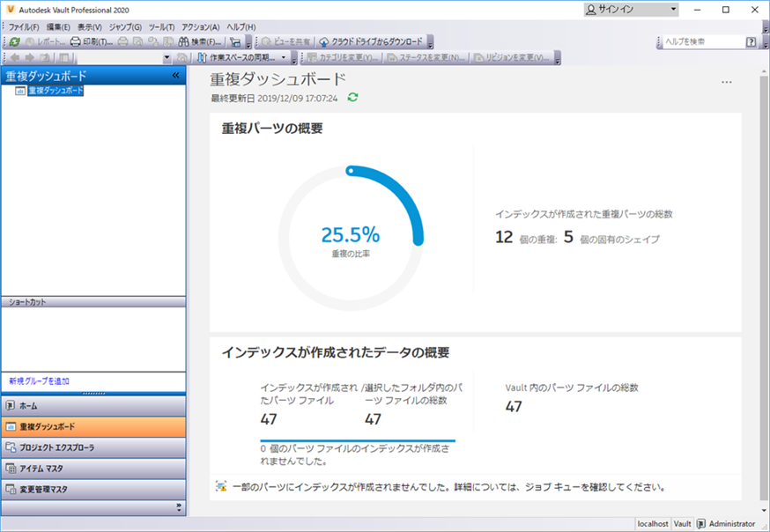Viewport: 770px width, 532px height.
Task: Click the レポート report toolbar button
Action: click(45, 42)
